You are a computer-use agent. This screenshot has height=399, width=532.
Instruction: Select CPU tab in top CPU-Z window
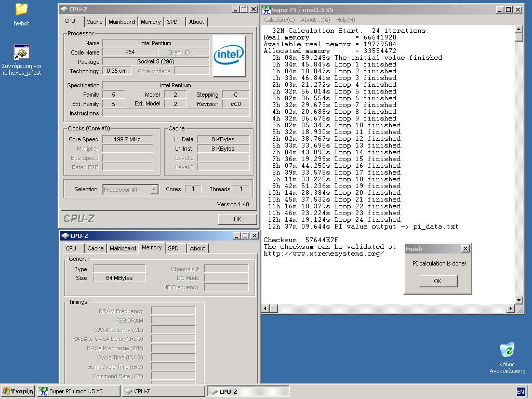(70, 21)
